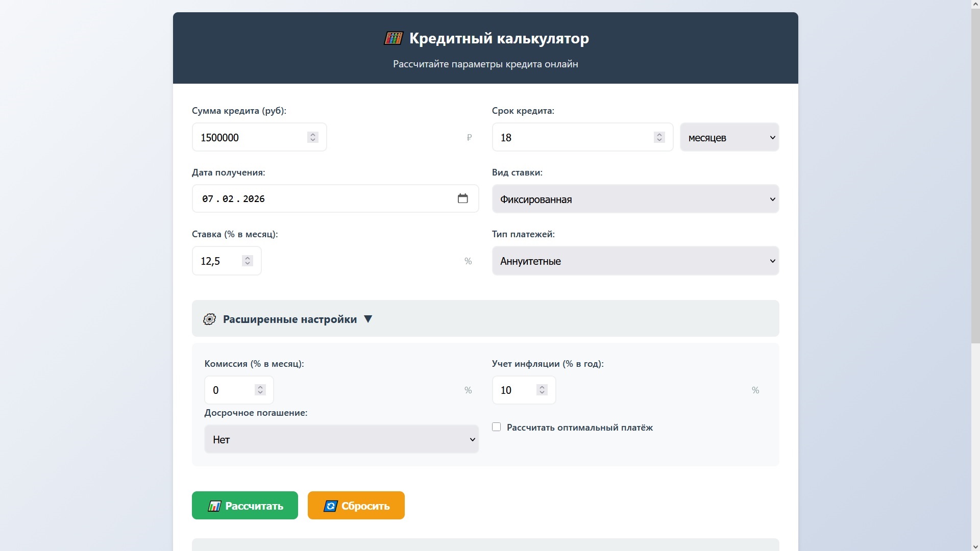Open the Вид ставки Фиксированная dropdown
Screen dimensions: 980x551
(635, 199)
